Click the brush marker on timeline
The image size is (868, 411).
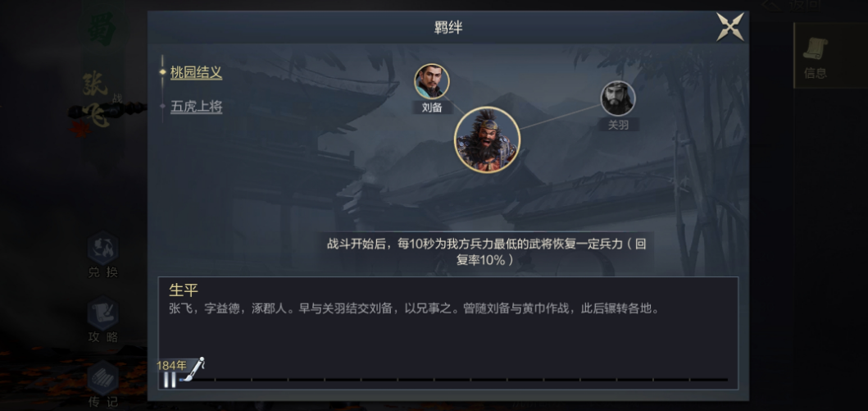click(193, 370)
